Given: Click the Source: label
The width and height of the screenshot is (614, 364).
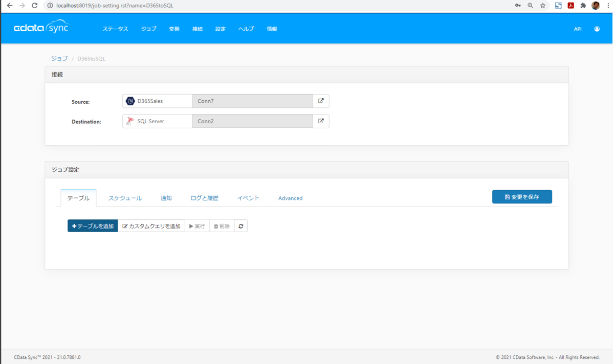Looking at the screenshot, I should (x=80, y=102).
